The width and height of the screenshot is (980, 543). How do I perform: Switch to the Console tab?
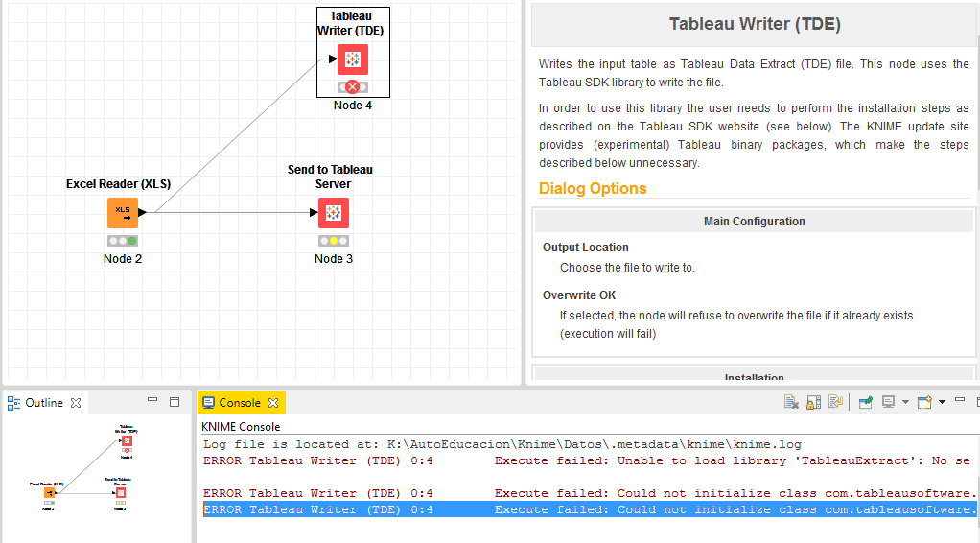click(x=240, y=403)
